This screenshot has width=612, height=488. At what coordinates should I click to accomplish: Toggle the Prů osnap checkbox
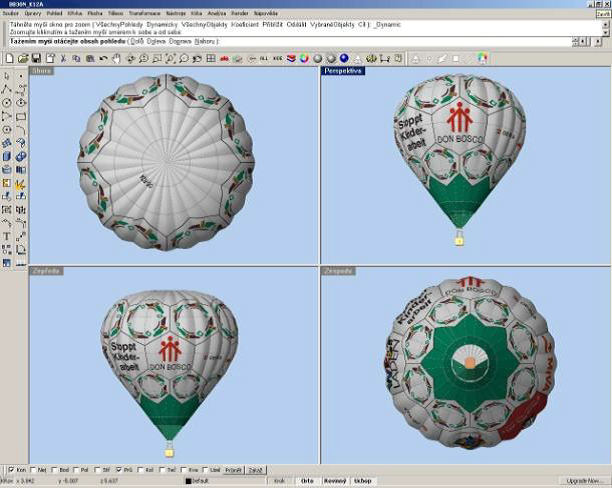tap(119, 470)
